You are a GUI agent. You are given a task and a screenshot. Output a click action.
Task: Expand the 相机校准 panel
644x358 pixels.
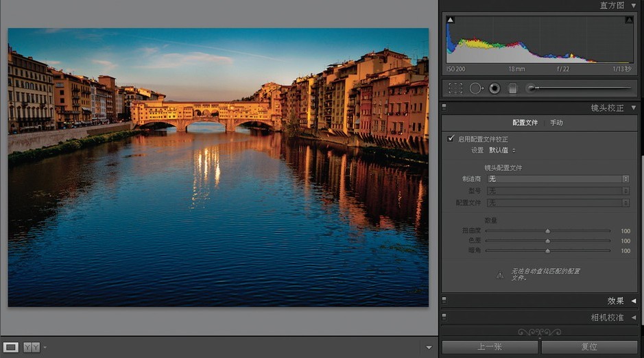click(634, 318)
